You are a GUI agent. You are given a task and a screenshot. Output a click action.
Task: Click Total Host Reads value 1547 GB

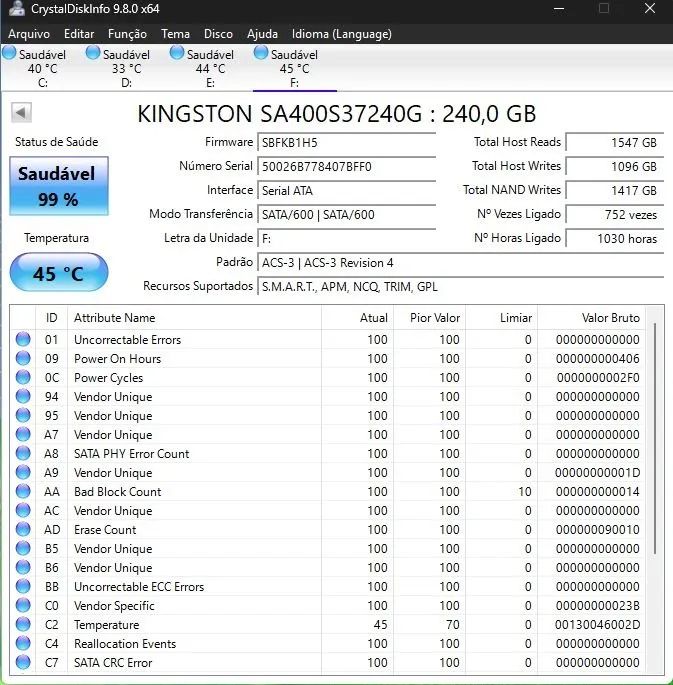[615, 142]
